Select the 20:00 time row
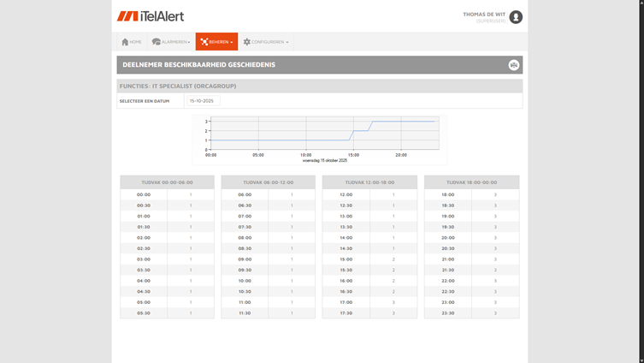This screenshot has height=363, width=644. tap(471, 238)
